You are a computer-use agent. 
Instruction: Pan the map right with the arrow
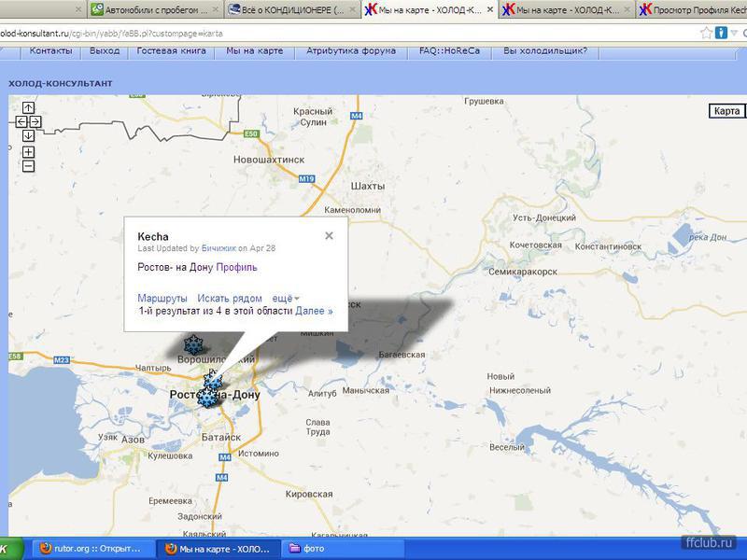click(x=36, y=122)
